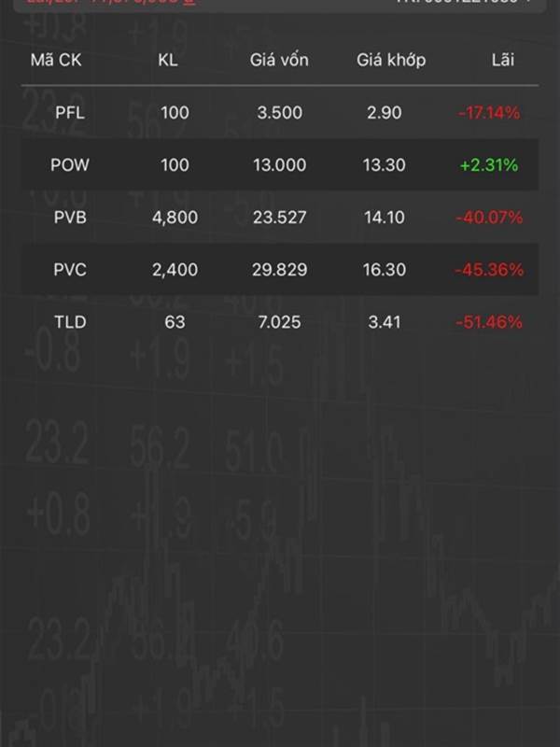Open the account number dropdown at top
The width and height of the screenshot is (560, 747).
(x=464, y=2)
